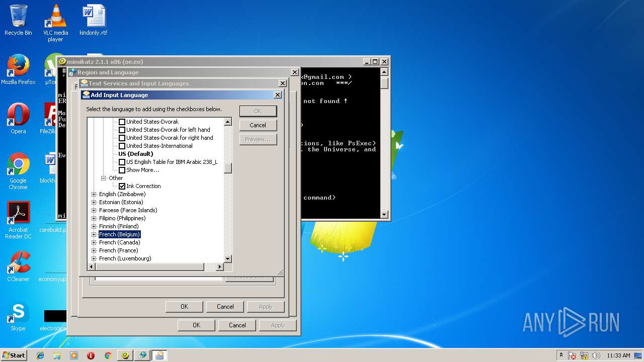Launch Mozilla Firefox from desktop
Image resolution: width=644 pixels, height=362 pixels.
(x=18, y=69)
